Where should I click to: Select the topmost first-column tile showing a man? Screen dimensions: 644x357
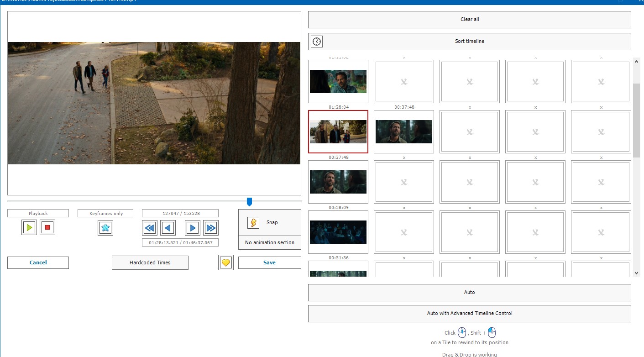[338, 81]
